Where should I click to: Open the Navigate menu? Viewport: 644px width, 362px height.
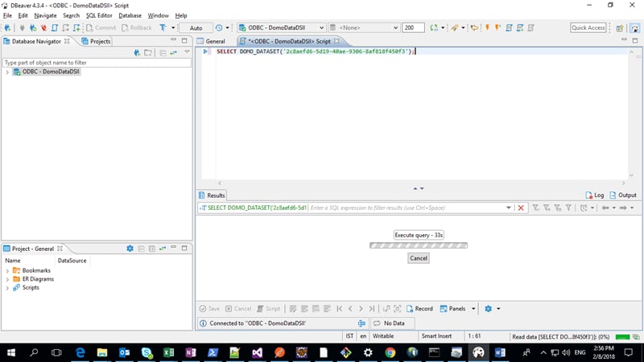(x=45, y=15)
